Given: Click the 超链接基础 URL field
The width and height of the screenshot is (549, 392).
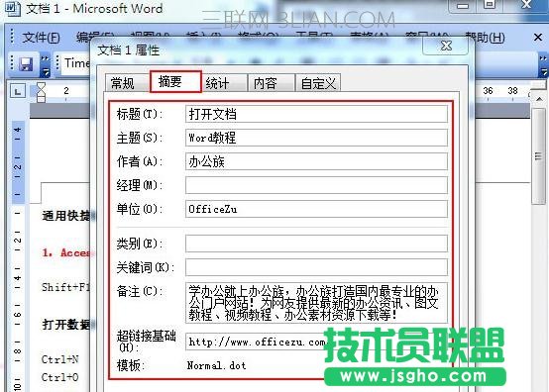Looking at the screenshot, I should point(316,342).
